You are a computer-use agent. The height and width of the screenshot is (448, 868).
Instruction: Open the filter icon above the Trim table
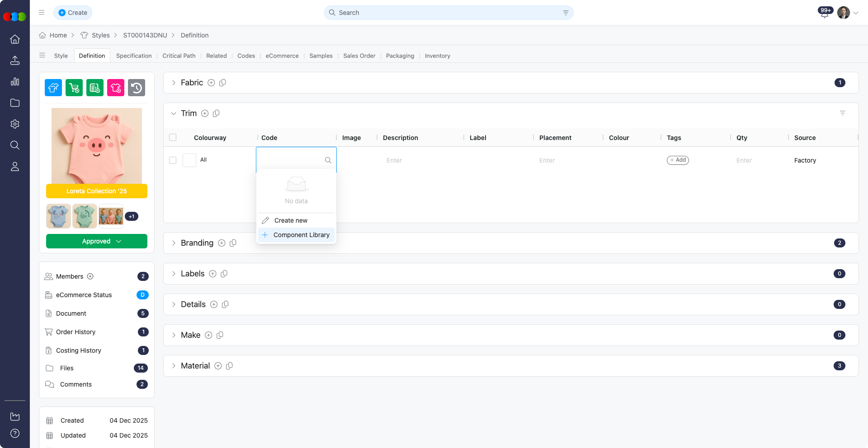pyautogui.click(x=842, y=113)
